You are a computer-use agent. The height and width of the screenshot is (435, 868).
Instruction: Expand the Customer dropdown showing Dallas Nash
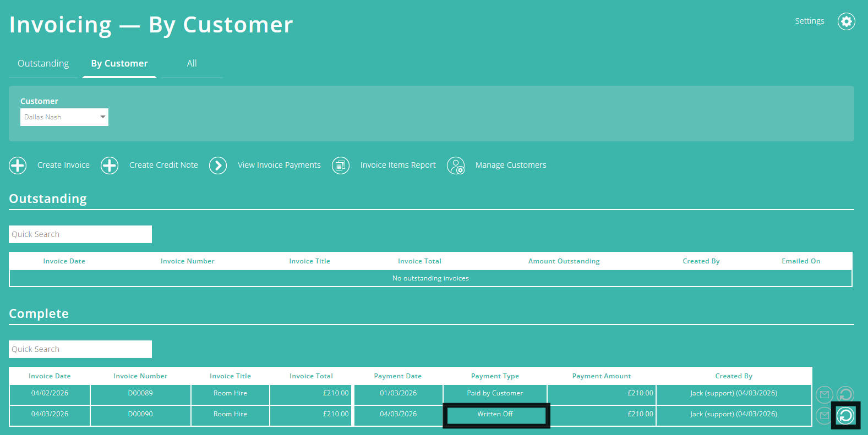[x=64, y=117]
